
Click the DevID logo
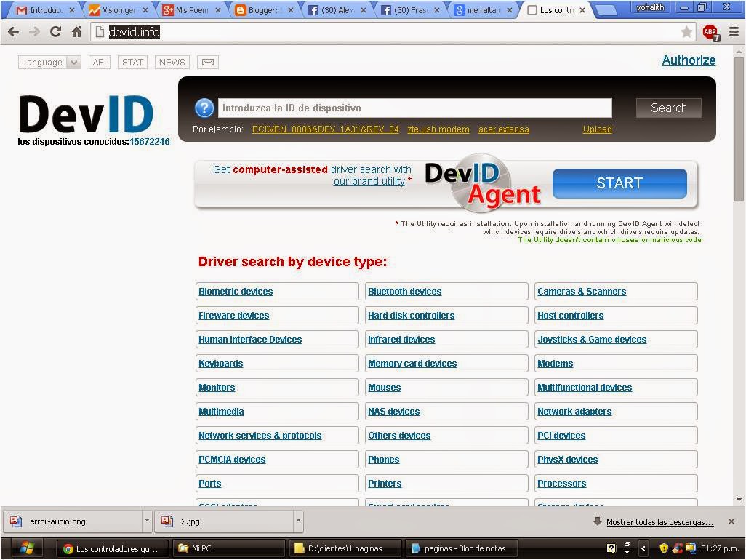point(86,114)
